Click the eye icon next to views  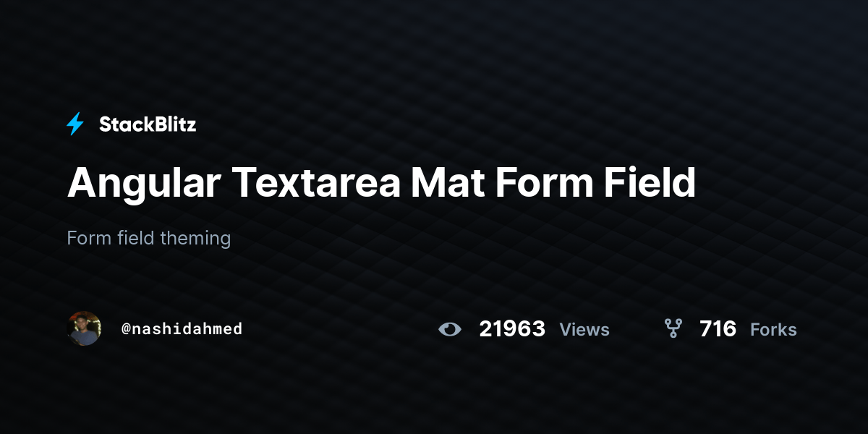coord(450,330)
